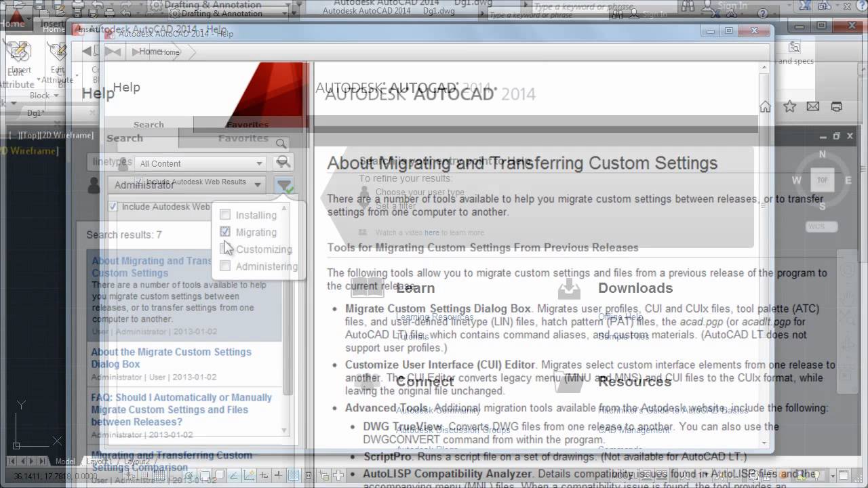Viewport: 868px width, 488px height.
Task: Check the Administering filter checkbox
Action: tap(225, 266)
